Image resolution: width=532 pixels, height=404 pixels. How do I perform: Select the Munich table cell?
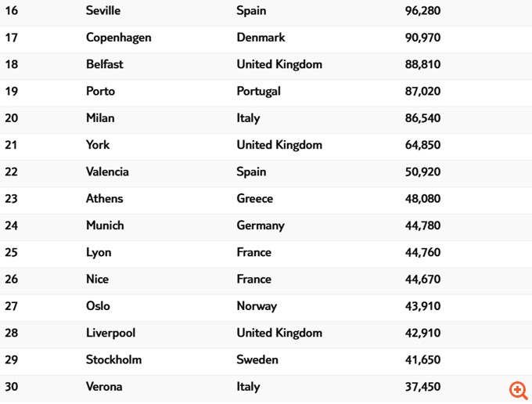click(105, 225)
